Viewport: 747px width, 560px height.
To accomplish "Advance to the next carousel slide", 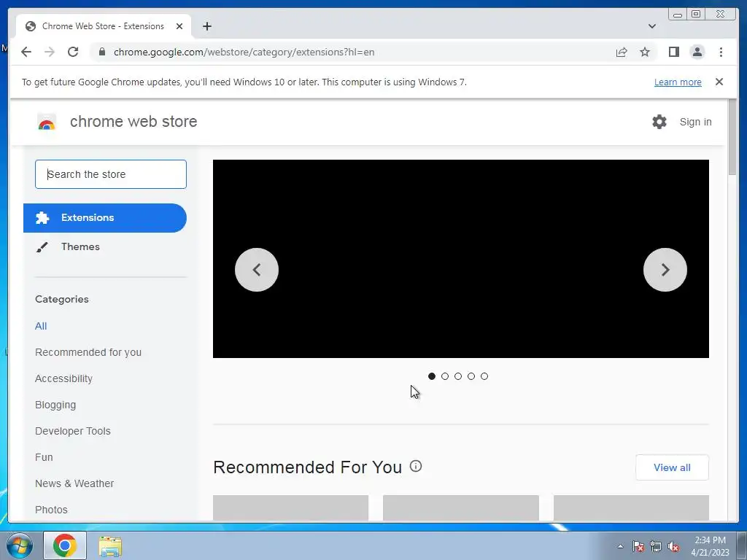I will [665, 270].
